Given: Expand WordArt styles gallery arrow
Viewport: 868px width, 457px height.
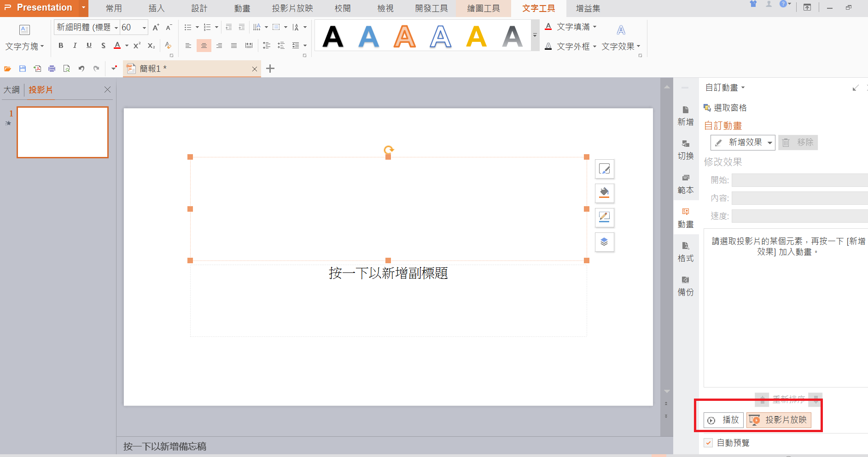Looking at the screenshot, I should 535,35.
